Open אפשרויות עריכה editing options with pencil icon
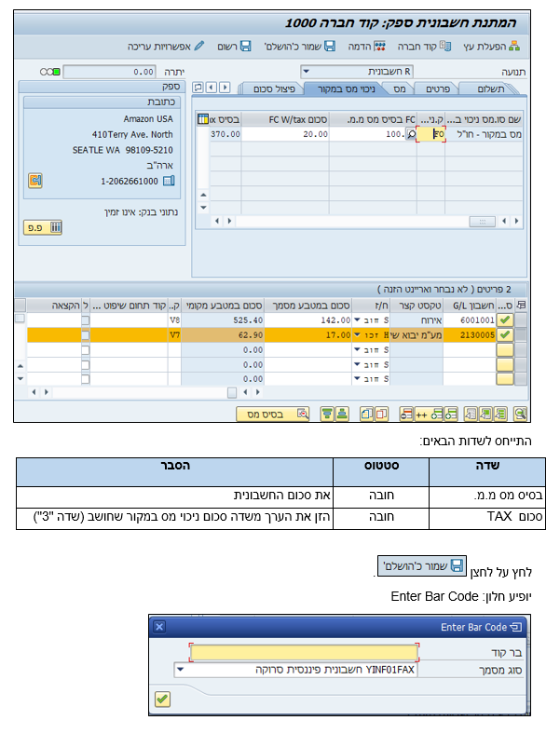560x734 pixels. coord(166,47)
